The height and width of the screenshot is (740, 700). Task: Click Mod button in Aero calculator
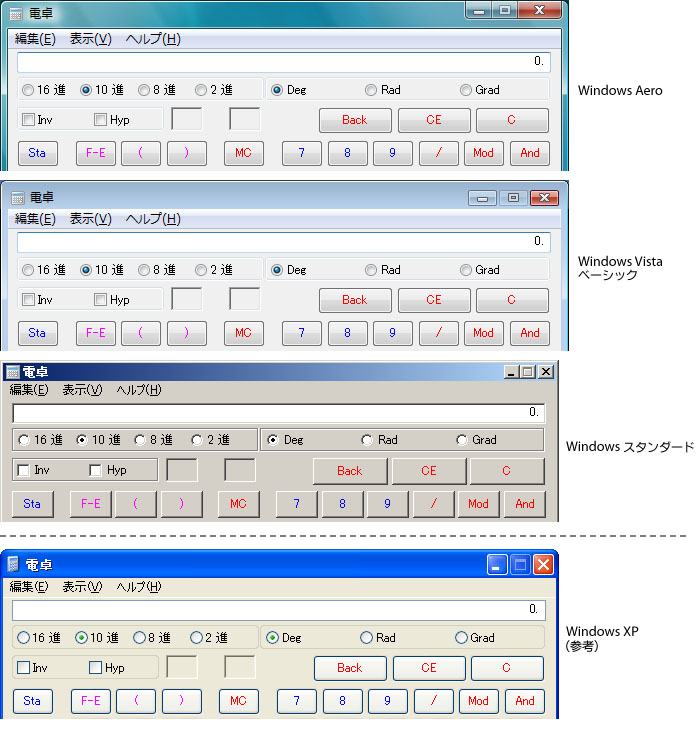[x=484, y=153]
